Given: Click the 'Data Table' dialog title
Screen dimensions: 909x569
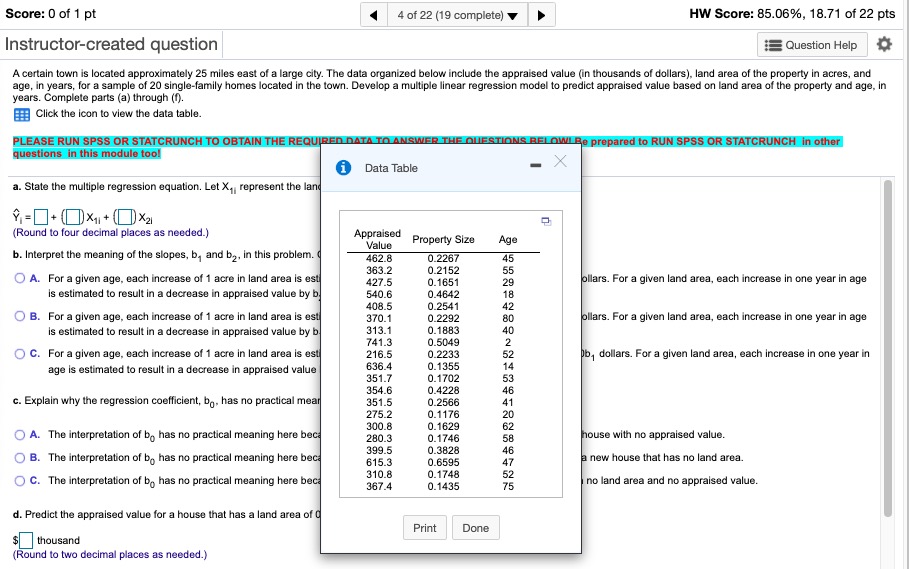Looking at the screenshot, I should (391, 168).
